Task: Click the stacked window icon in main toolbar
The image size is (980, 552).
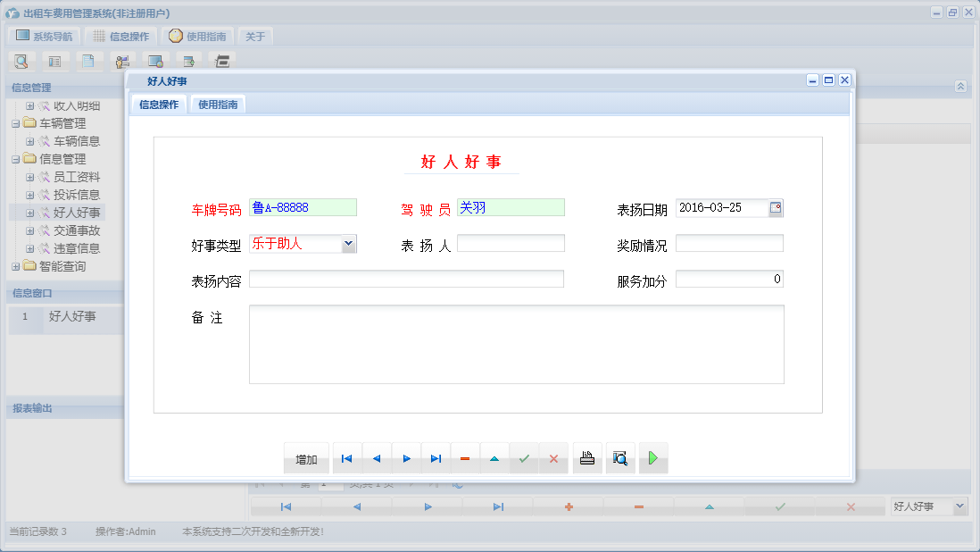Action: (222, 62)
